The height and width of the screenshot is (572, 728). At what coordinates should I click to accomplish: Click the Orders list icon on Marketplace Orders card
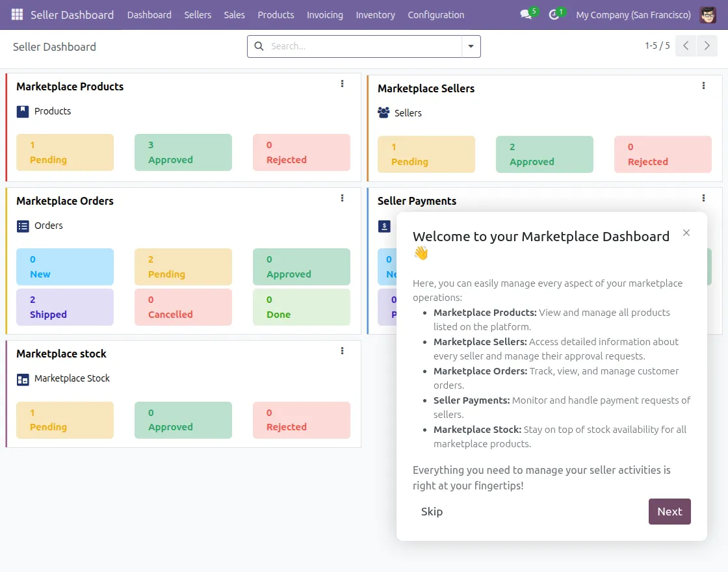21,226
